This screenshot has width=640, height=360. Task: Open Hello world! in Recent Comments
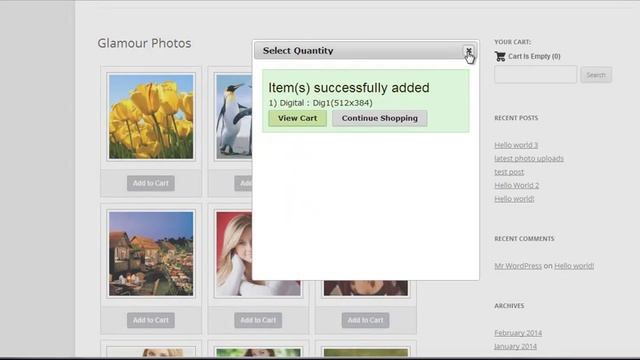(x=574, y=266)
